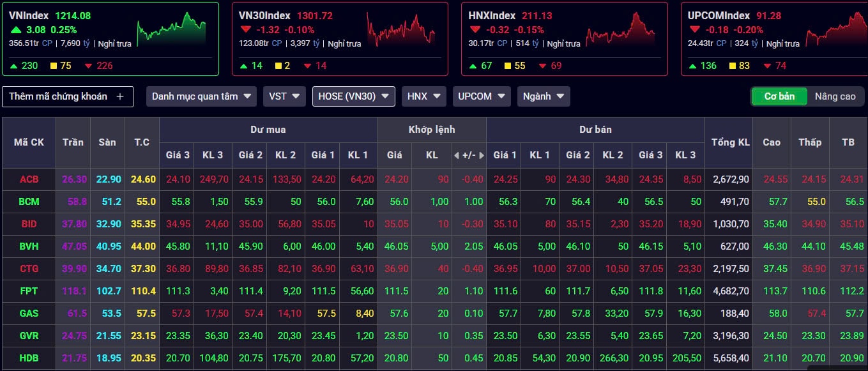Click the HNXIndex value 211.13
This screenshot has width=868, height=371.
[x=537, y=16]
